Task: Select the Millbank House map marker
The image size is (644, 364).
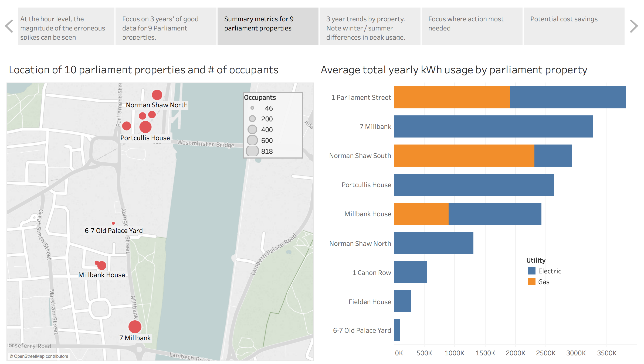Action: click(x=101, y=266)
